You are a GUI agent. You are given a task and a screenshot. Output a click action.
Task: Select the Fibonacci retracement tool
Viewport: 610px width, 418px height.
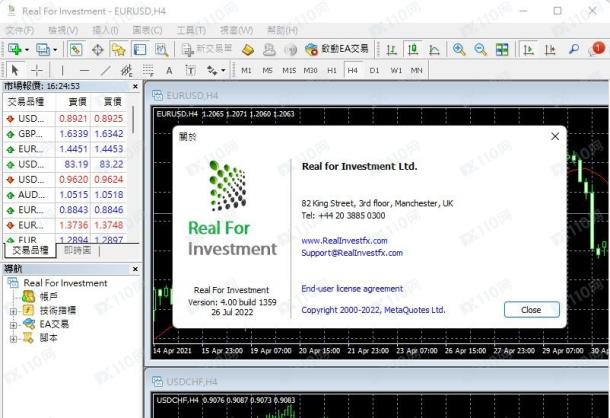click(x=148, y=70)
